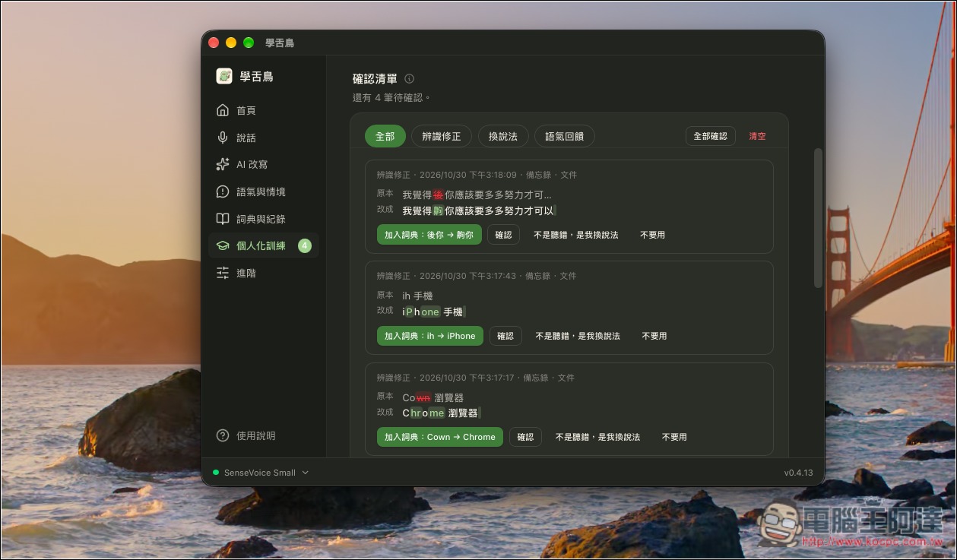Click the 確認清單 heading
Image resolution: width=957 pixels, height=560 pixels.
[x=375, y=78]
